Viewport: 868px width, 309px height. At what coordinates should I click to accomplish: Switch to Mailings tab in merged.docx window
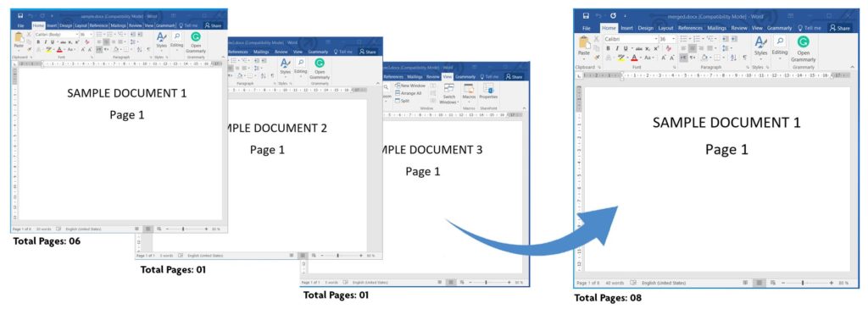tap(717, 28)
